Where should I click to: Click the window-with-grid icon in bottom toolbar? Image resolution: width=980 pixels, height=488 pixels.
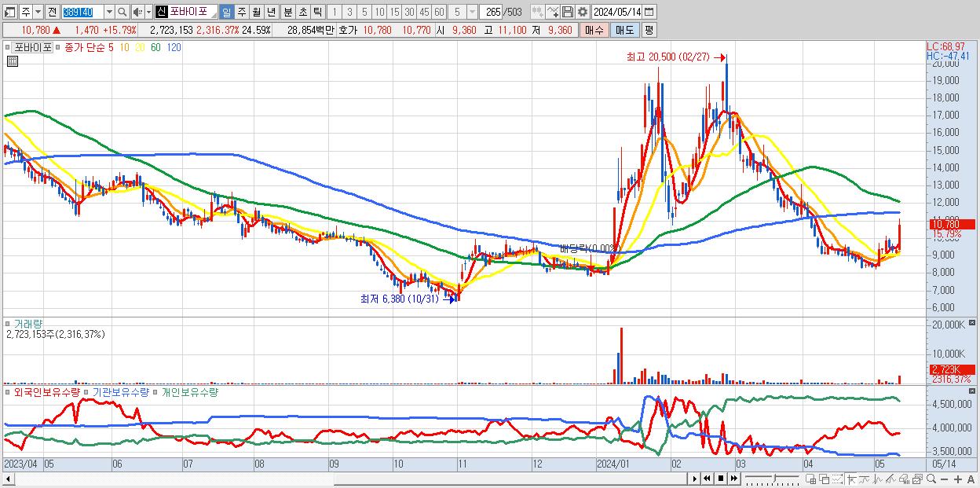tap(810, 479)
